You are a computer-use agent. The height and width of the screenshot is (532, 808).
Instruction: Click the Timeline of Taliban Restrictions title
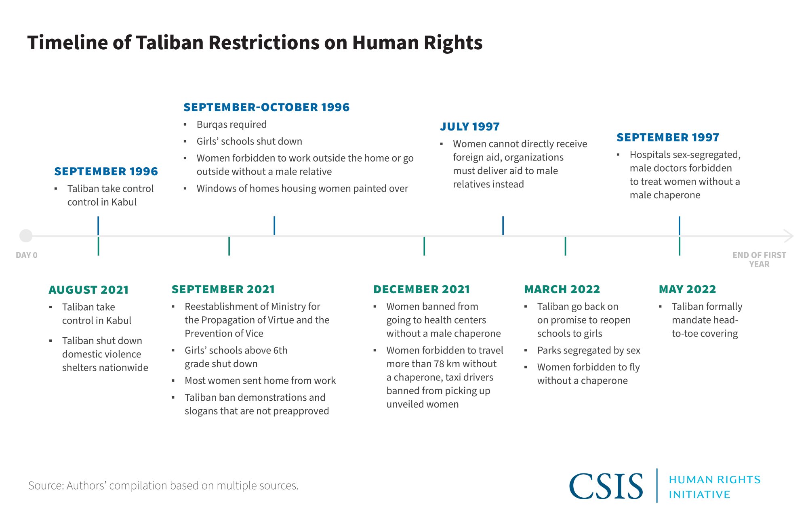coord(255,42)
